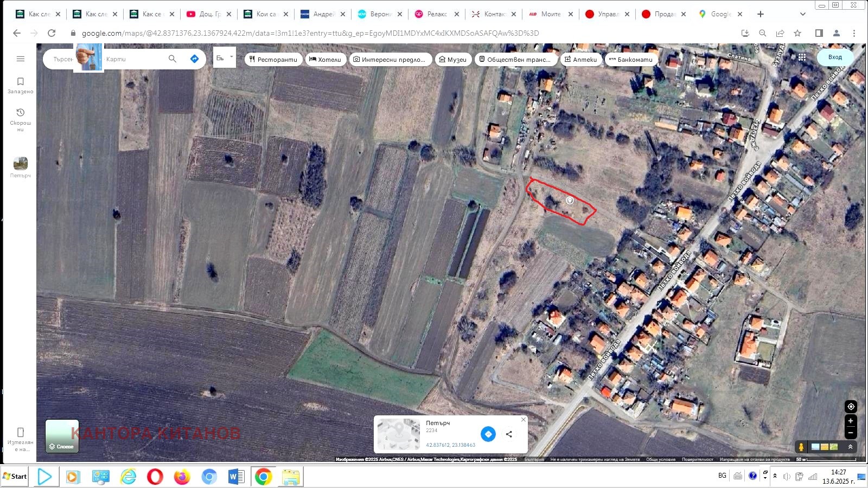This screenshot has width=868, height=488.
Task: Open the Бъ language input dropdown
Action: [x=224, y=57]
